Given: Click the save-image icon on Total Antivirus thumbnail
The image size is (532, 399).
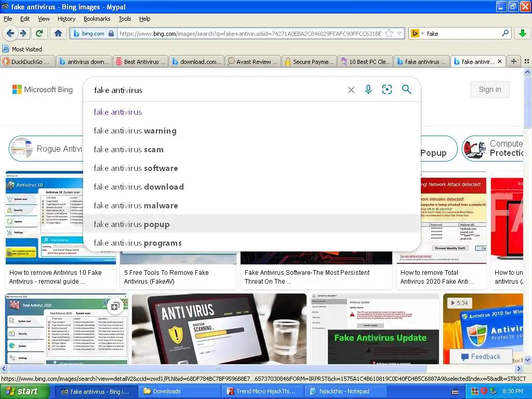Looking at the screenshot, I should [115, 307].
